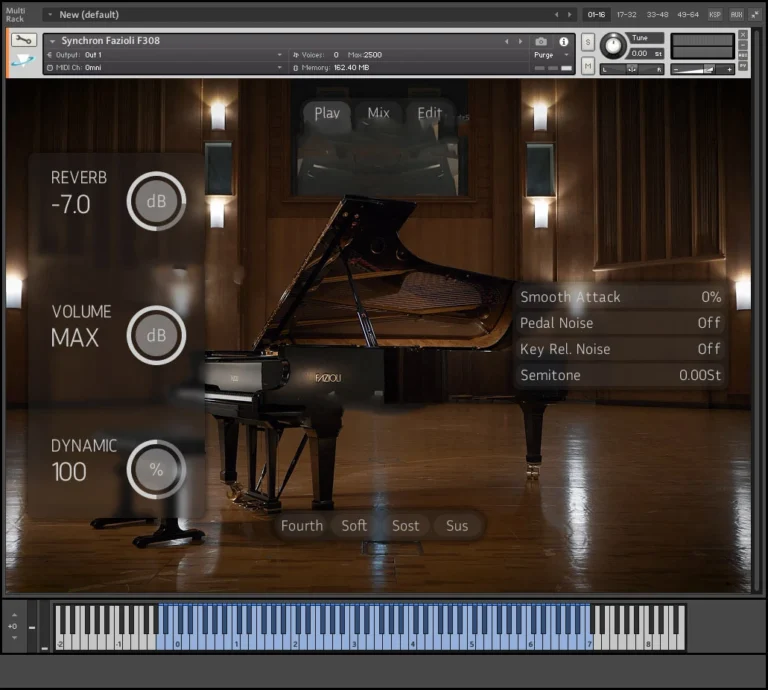This screenshot has height=690, width=768.
Task: Go to previous multi with the top left arrow
Action: (556, 15)
